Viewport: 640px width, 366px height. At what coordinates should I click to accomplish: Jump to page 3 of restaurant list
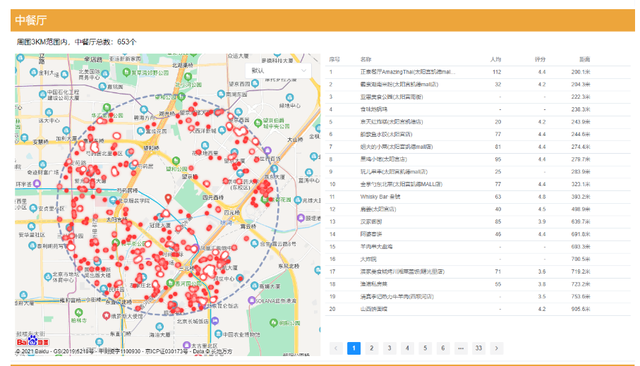(389, 348)
